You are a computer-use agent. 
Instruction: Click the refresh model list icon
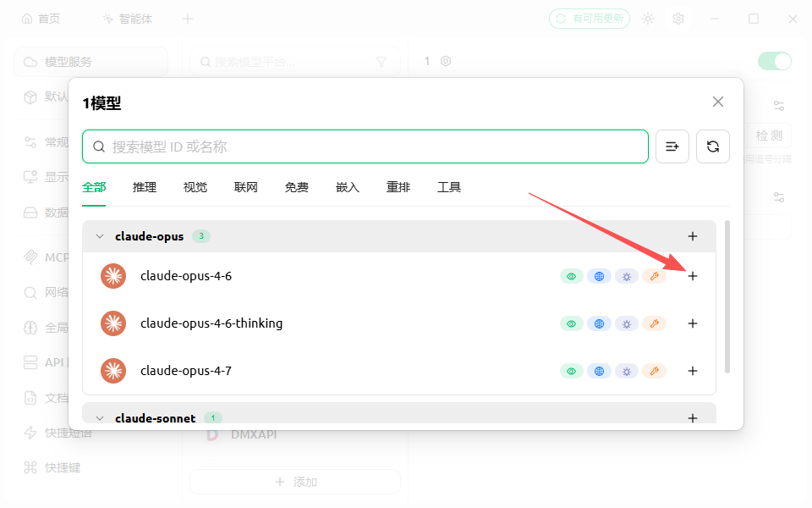click(x=713, y=146)
